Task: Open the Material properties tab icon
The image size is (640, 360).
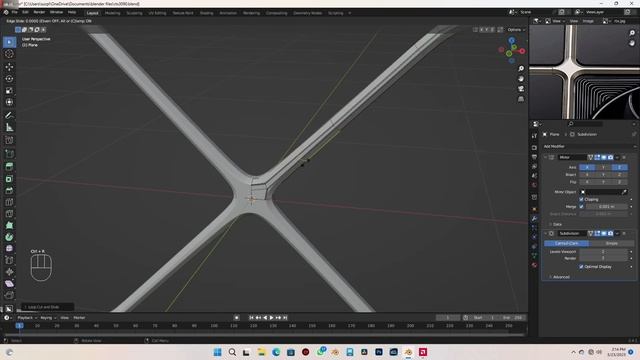Action: (534, 265)
